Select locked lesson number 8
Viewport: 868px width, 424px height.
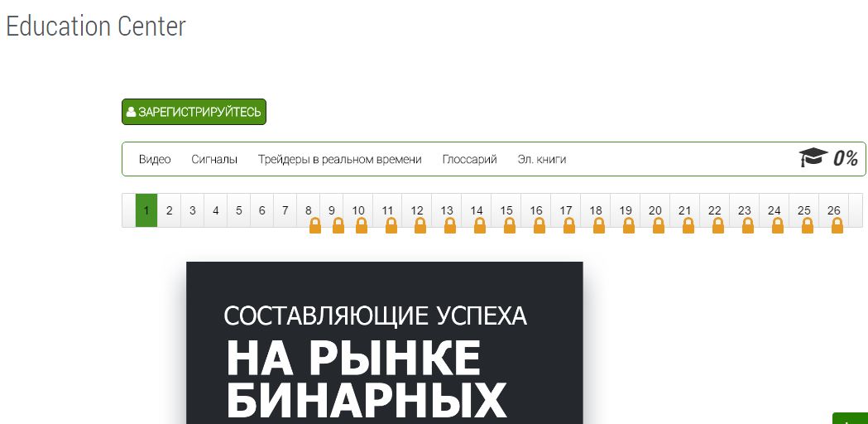click(x=309, y=210)
